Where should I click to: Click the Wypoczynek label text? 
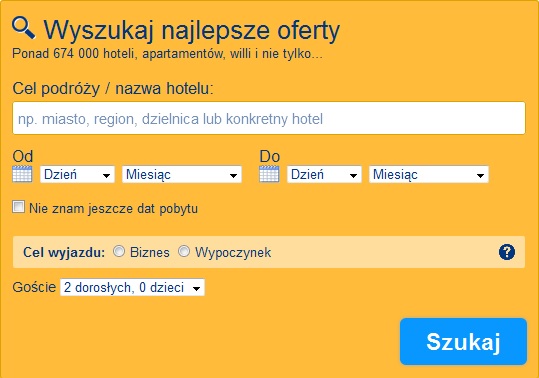click(x=233, y=253)
